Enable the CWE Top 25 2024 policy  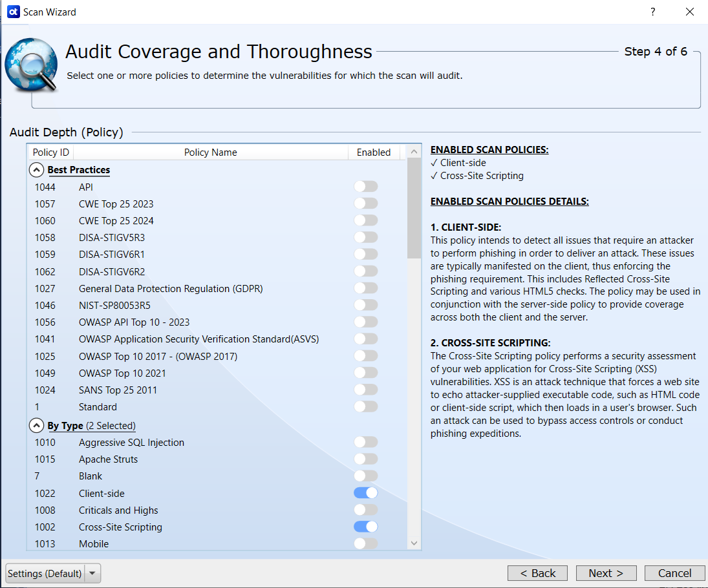click(365, 220)
